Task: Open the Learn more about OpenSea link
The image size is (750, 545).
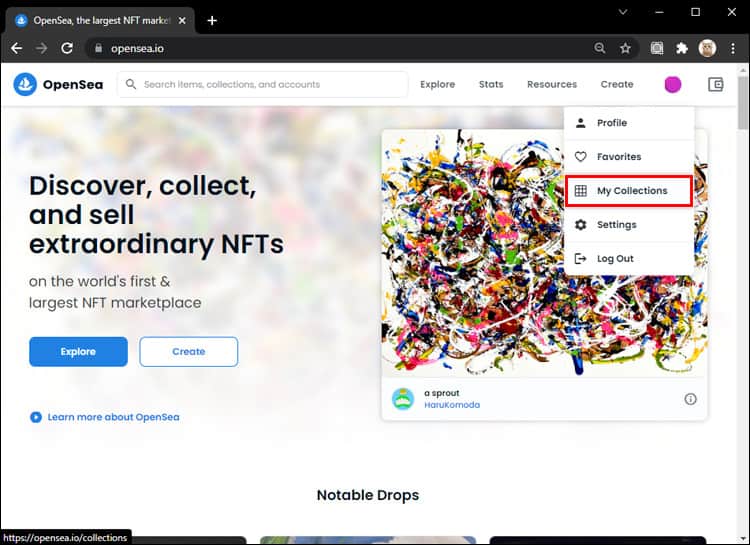Action: 113,417
